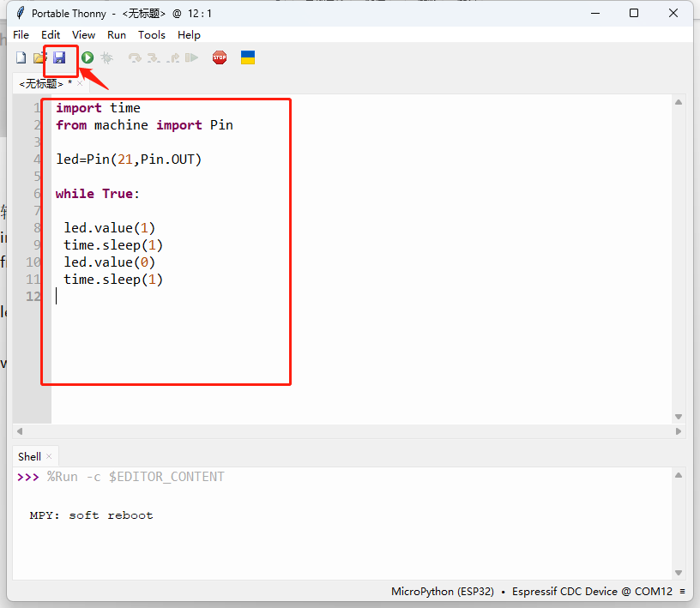
Task: Minimize the Thonny window
Action: coord(595,14)
